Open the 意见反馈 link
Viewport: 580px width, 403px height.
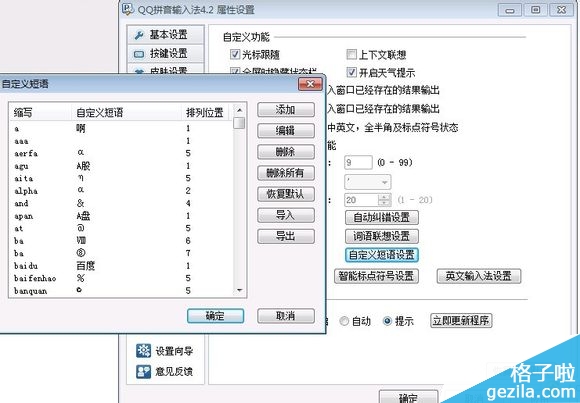pyautogui.click(x=174, y=372)
